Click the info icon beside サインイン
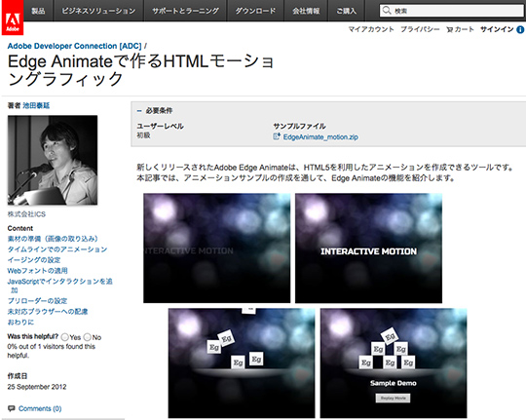The image size is (526, 420). 520,29
